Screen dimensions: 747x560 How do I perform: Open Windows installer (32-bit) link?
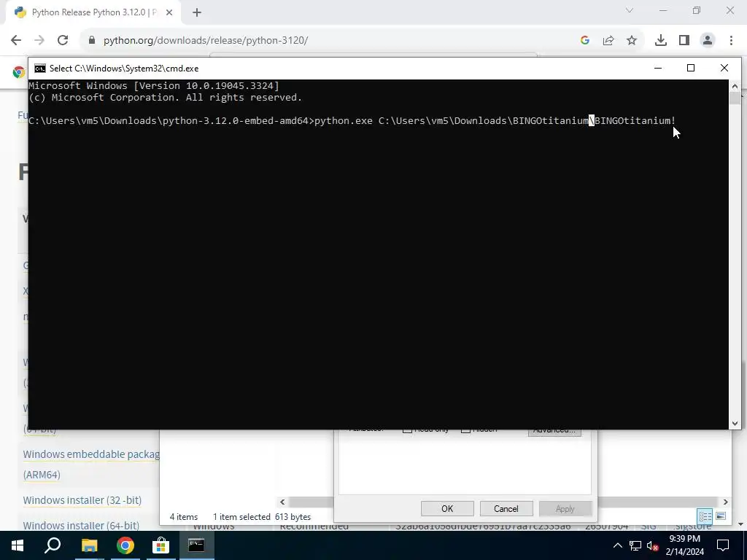(82, 500)
